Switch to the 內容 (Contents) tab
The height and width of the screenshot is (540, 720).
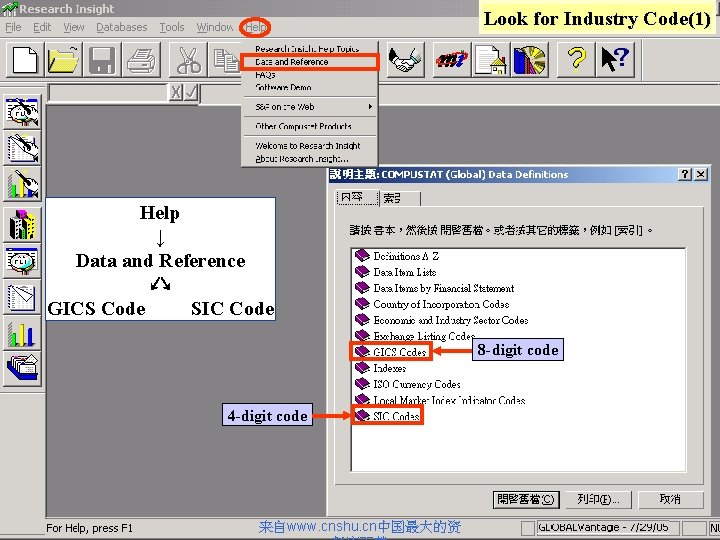357,198
